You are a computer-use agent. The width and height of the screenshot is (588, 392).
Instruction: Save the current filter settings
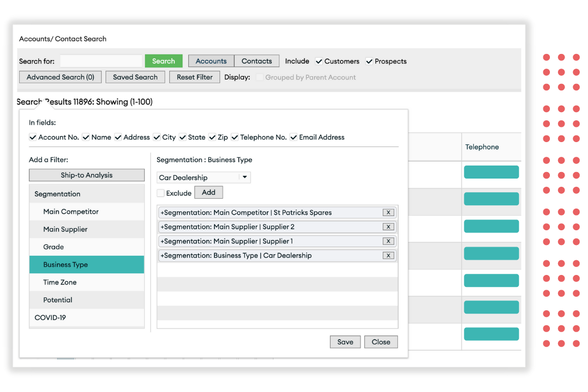coord(345,342)
